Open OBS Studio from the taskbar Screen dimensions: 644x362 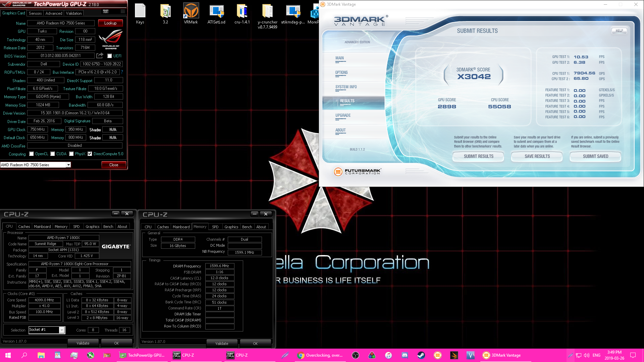click(356, 355)
